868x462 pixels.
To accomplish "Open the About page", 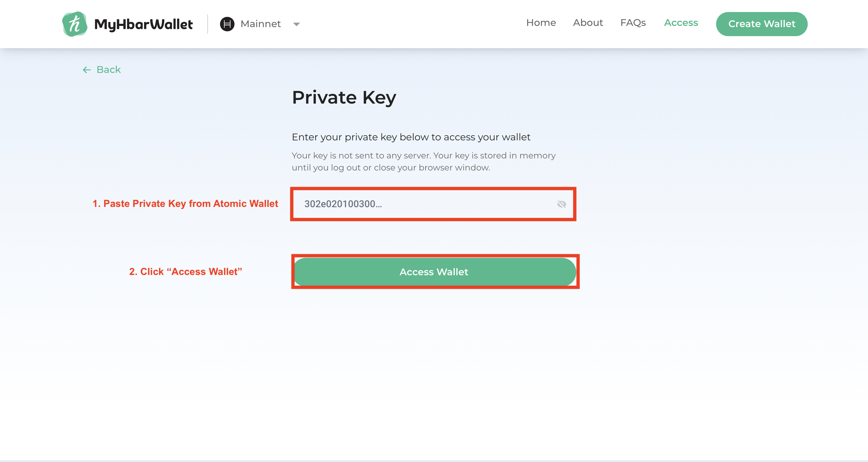I will tap(588, 23).
